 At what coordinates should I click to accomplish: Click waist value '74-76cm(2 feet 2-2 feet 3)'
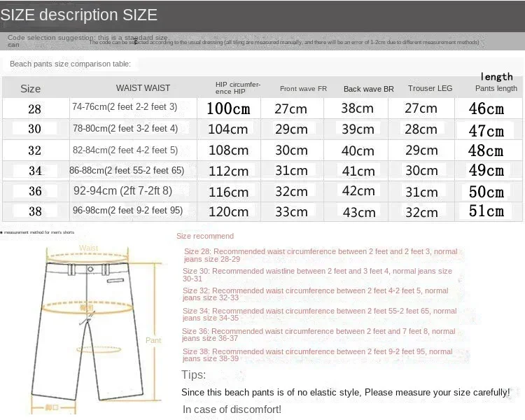pyautogui.click(x=125, y=107)
